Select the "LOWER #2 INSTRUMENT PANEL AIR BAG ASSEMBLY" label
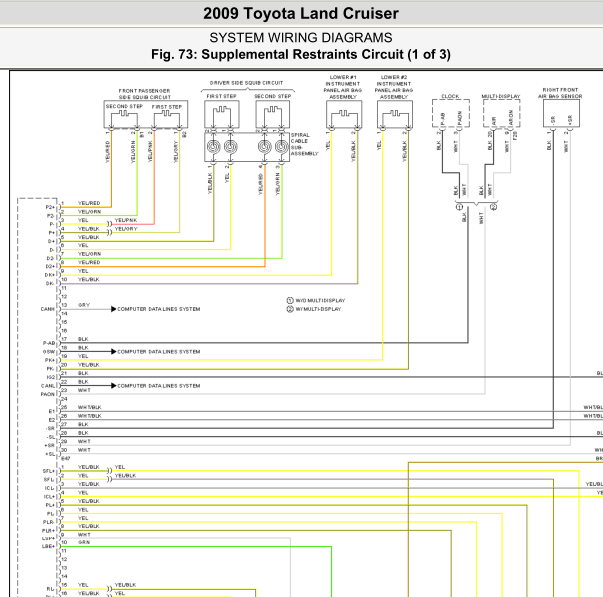 [394, 87]
